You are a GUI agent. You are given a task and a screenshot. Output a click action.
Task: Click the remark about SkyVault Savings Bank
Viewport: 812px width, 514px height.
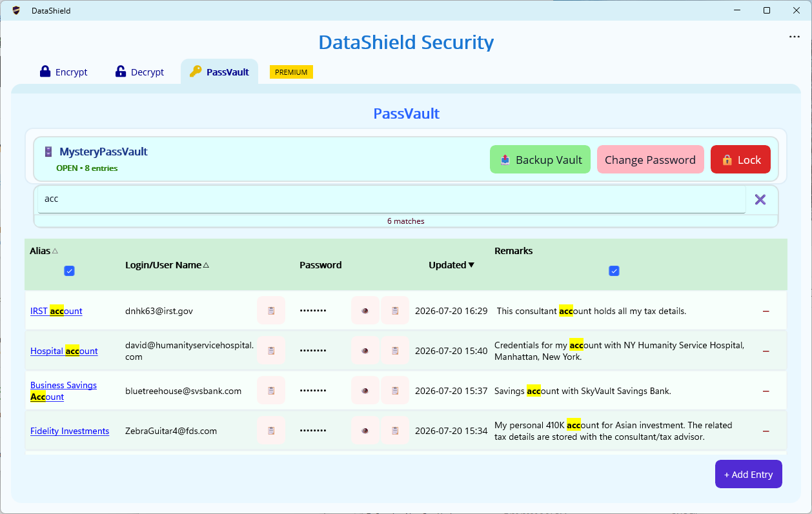point(583,391)
